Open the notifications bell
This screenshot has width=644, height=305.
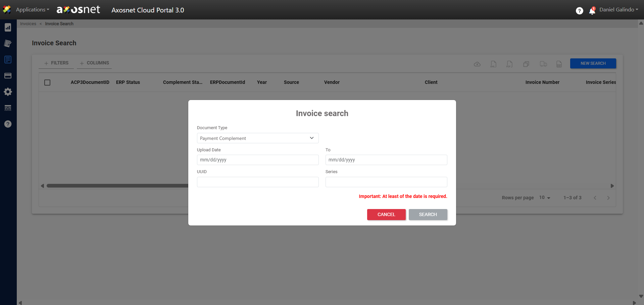[592, 11]
